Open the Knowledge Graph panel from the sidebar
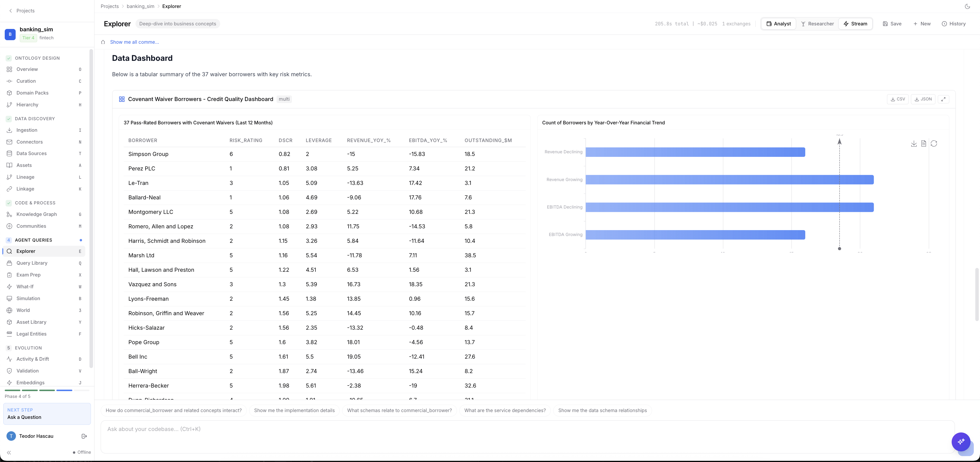980x462 pixels. [37, 214]
